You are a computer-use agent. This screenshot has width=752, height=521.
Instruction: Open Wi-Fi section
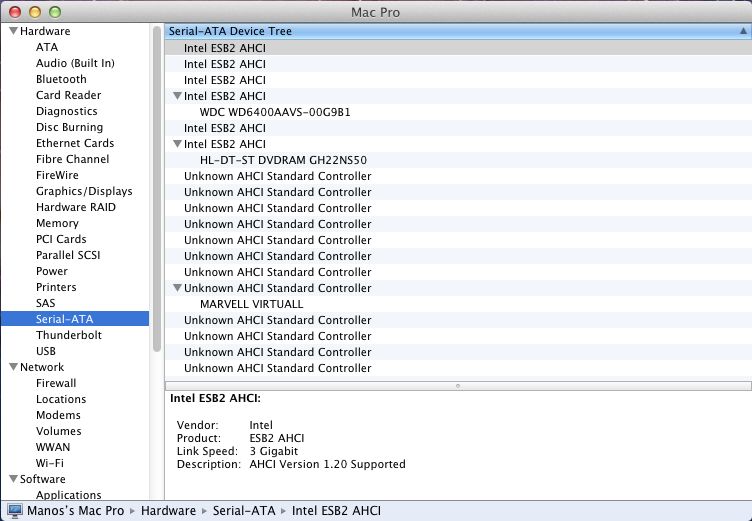pyautogui.click(x=49, y=463)
